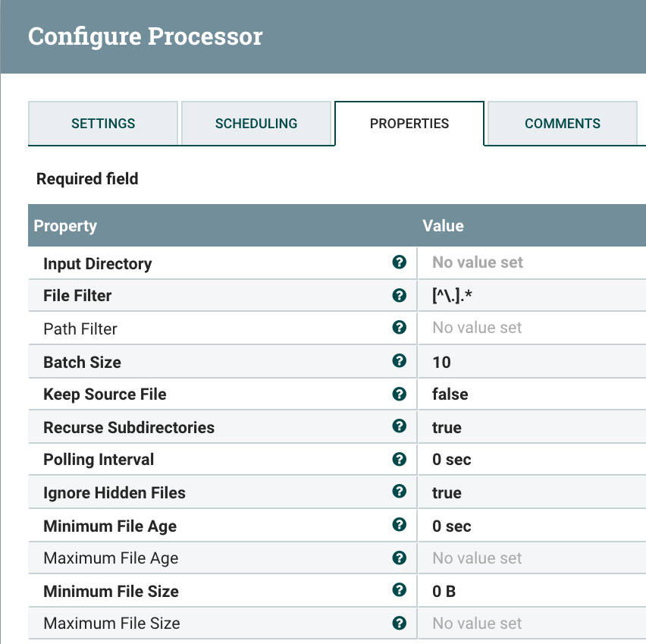Screen dimensions: 646x644
Task: Open the Scheduling tab
Action: coord(256,124)
